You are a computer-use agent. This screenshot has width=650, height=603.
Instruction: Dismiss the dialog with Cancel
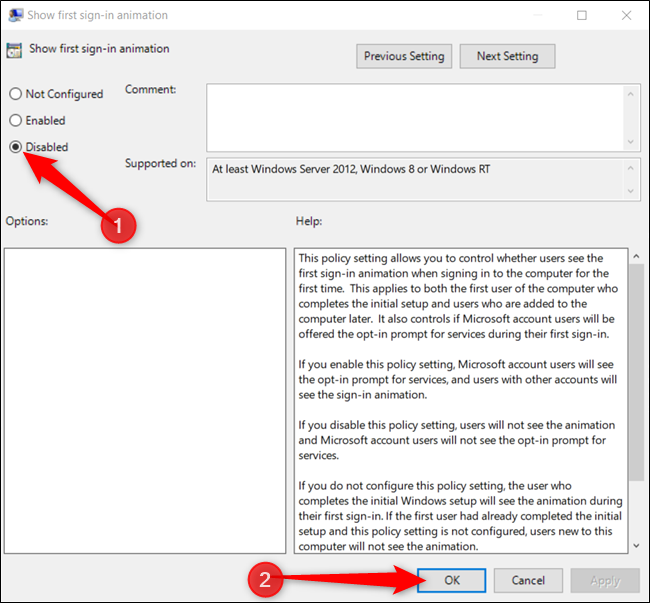point(528,580)
